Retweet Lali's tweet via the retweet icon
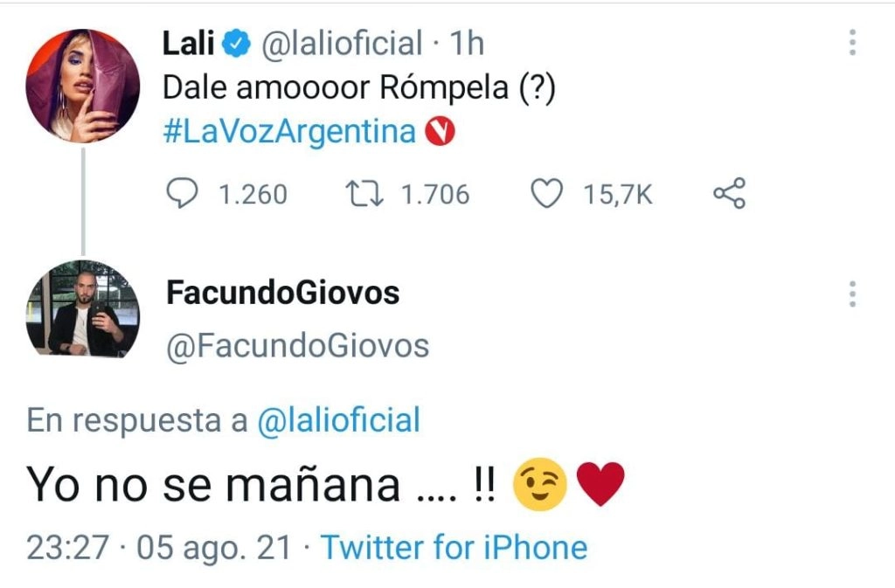Image resolution: width=895 pixels, height=588 pixels. point(361,193)
